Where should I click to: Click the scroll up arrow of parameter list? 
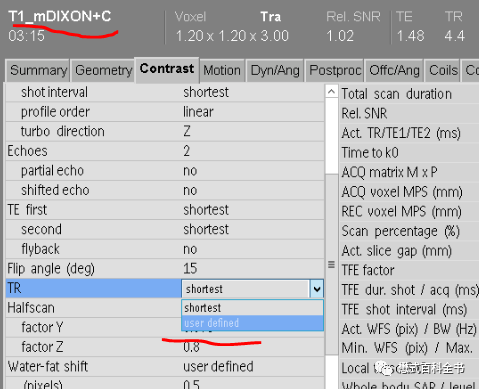pos(331,91)
